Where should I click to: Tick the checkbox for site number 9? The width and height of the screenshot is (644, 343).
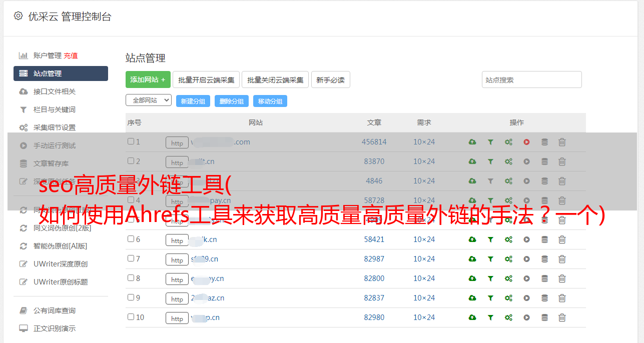tap(131, 297)
